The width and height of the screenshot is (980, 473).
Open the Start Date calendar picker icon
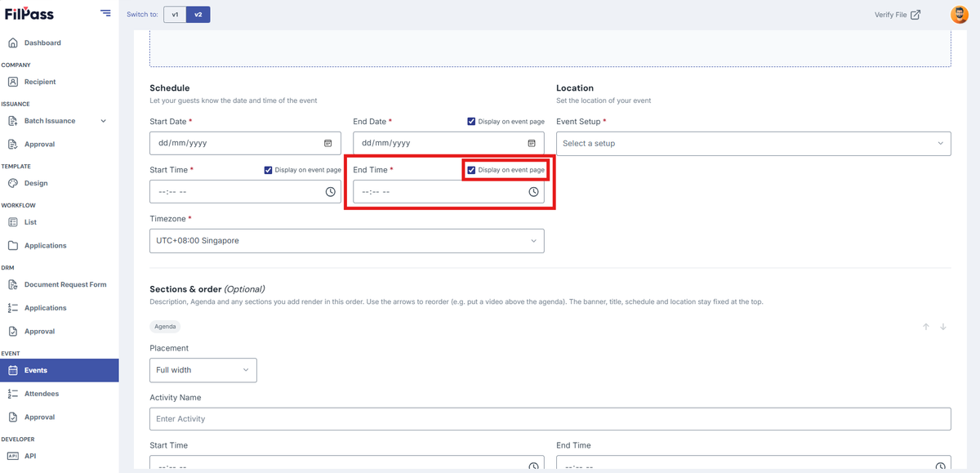point(327,143)
